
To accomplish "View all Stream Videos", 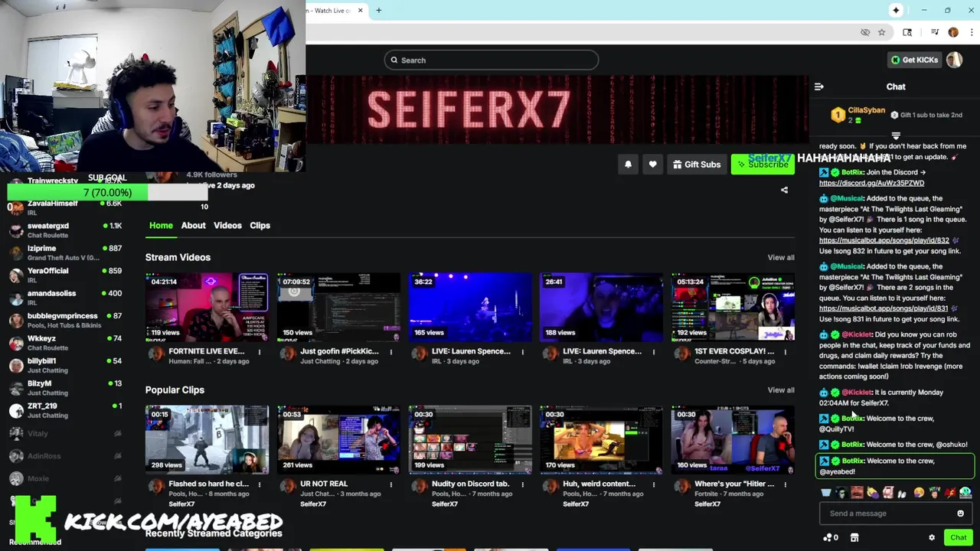I will (x=781, y=258).
